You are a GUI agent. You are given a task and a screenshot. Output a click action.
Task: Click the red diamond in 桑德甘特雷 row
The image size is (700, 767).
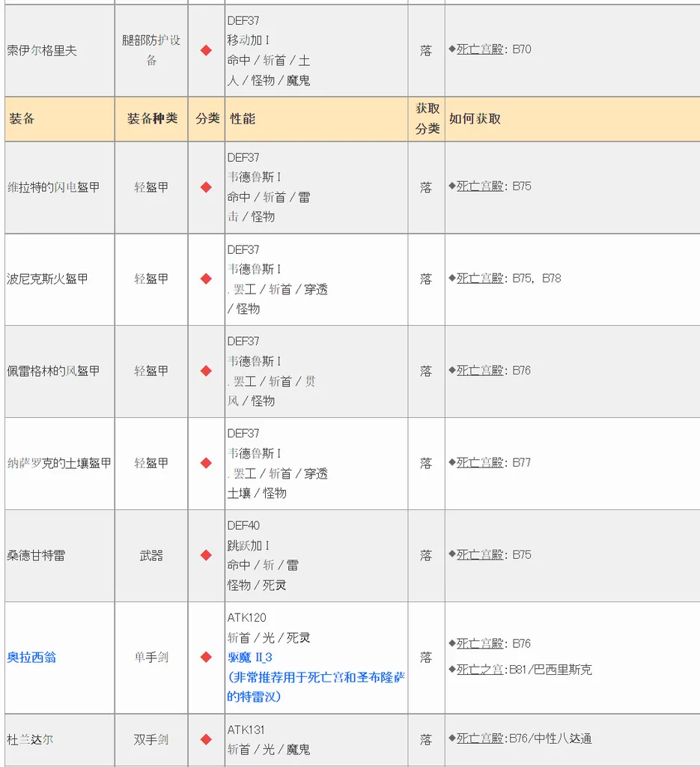[x=207, y=555]
